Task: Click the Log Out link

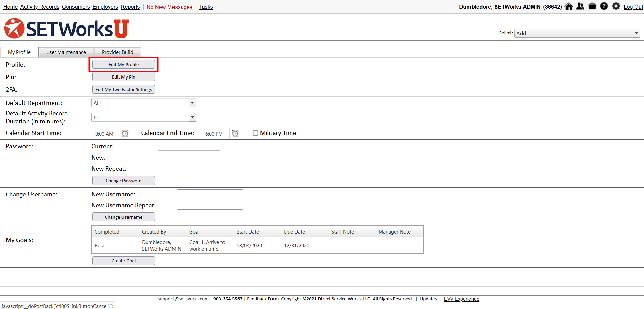Action: coord(633,7)
